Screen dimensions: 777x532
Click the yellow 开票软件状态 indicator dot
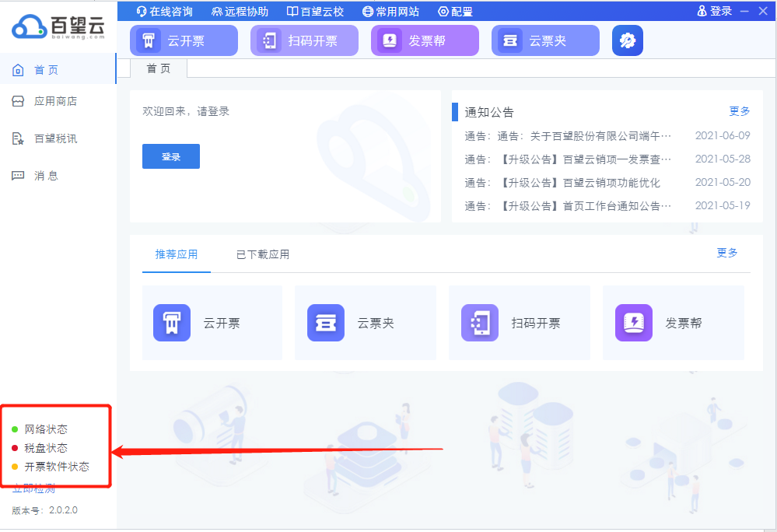pyautogui.click(x=15, y=467)
